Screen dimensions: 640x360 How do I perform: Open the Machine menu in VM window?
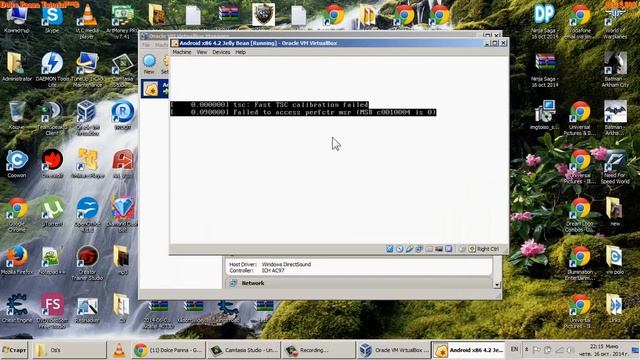(x=182, y=52)
